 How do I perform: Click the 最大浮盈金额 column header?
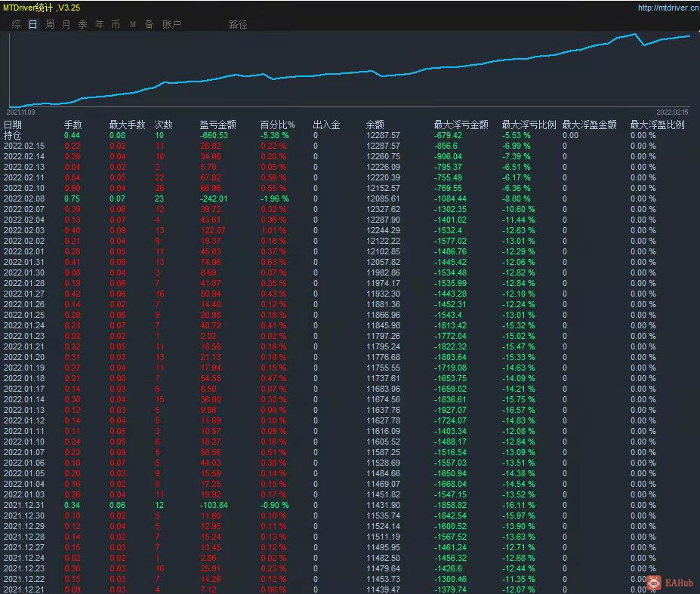point(589,125)
